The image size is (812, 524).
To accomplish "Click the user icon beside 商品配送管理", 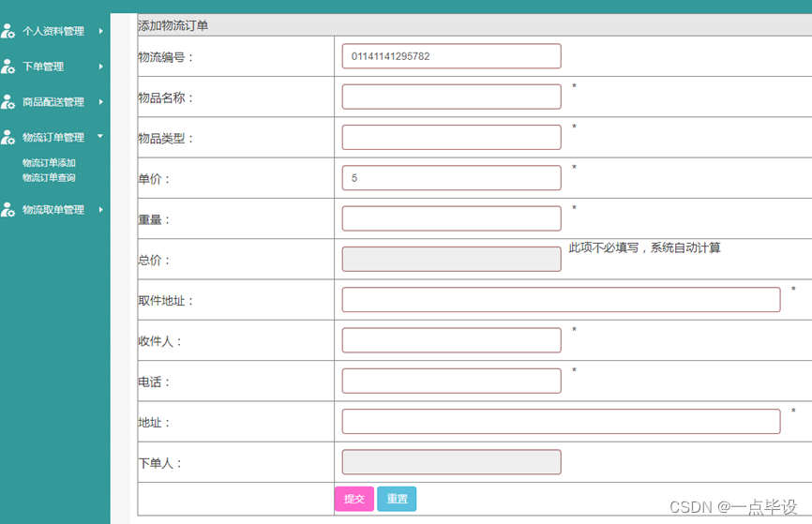I will tap(8, 102).
